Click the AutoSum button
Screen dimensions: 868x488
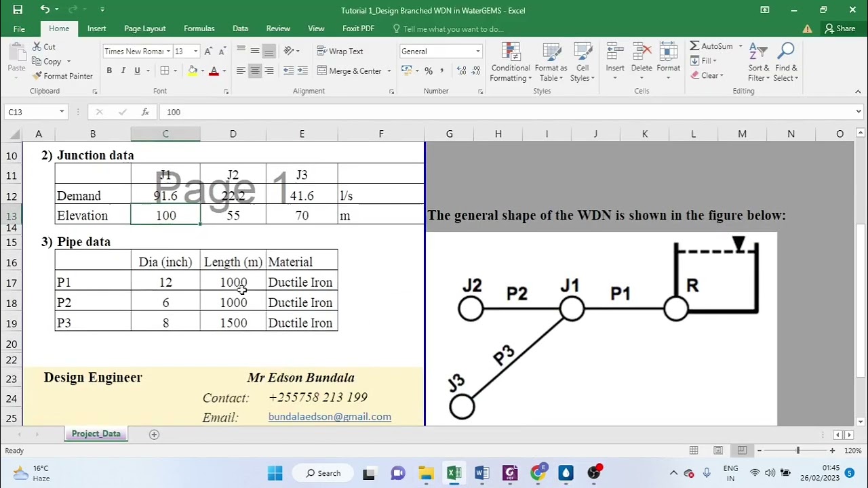coord(712,46)
